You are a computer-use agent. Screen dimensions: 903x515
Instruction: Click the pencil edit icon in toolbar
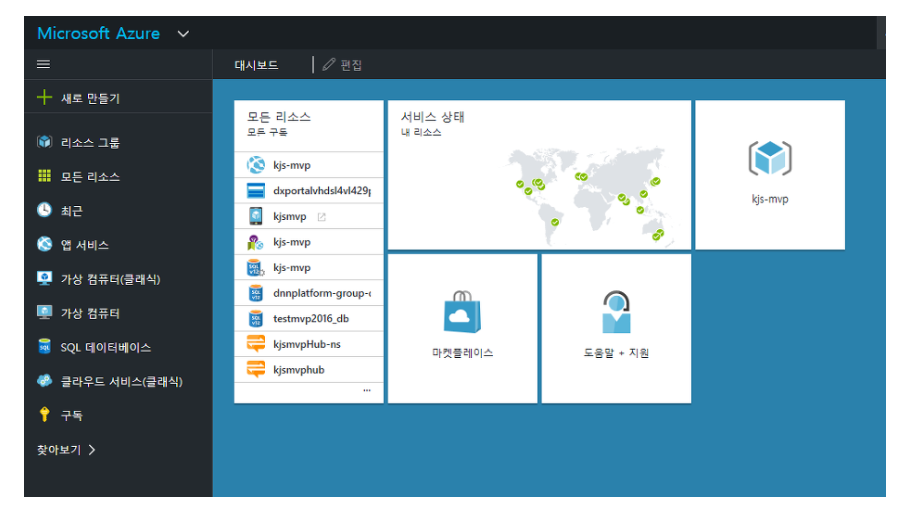coord(328,65)
